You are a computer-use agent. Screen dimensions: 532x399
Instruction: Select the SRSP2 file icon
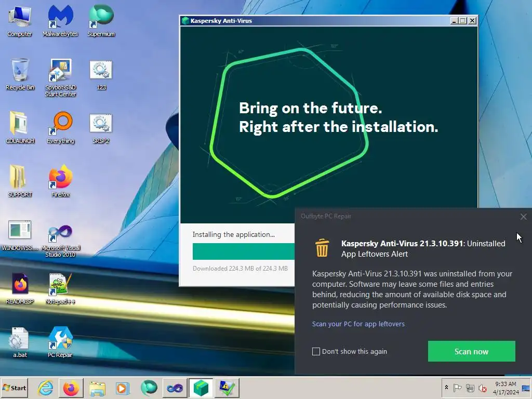coord(101,128)
